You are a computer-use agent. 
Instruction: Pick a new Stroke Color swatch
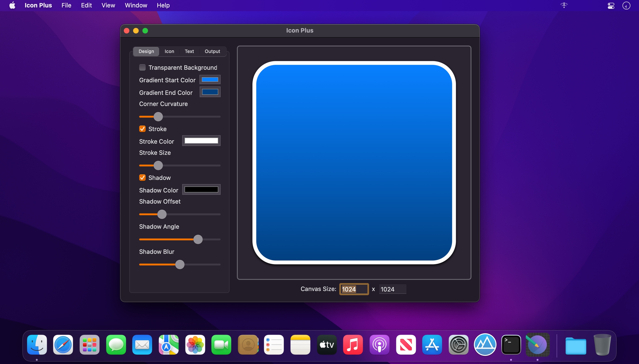coord(201,141)
